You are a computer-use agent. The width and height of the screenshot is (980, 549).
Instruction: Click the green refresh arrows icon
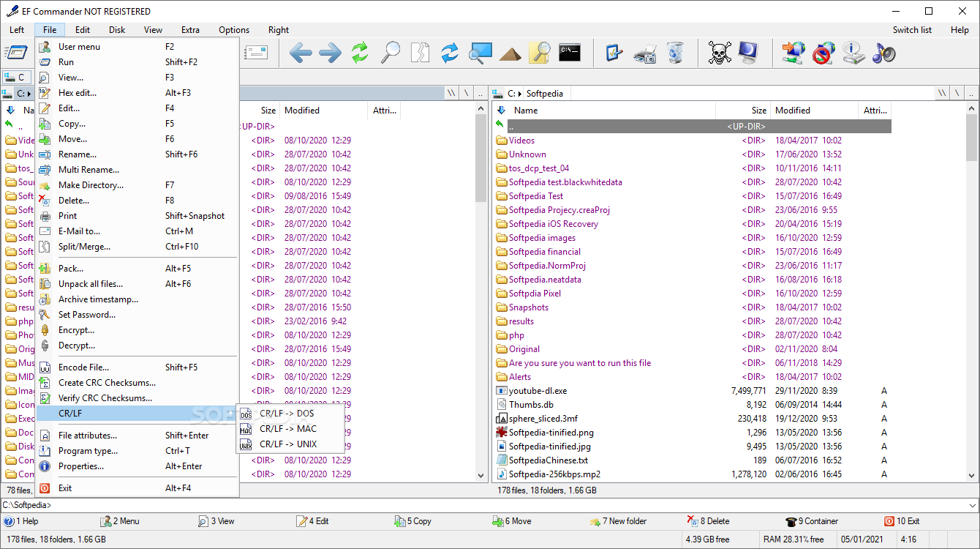click(359, 53)
